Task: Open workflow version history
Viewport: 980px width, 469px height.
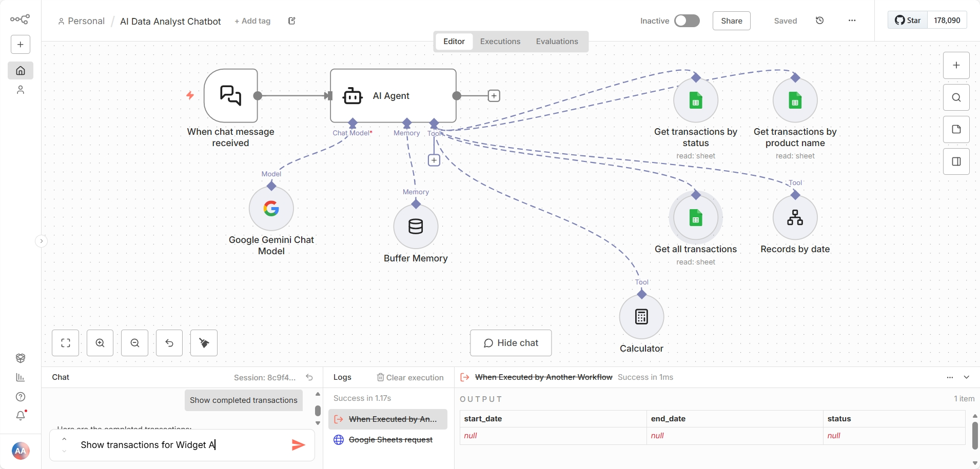Action: click(x=819, y=21)
